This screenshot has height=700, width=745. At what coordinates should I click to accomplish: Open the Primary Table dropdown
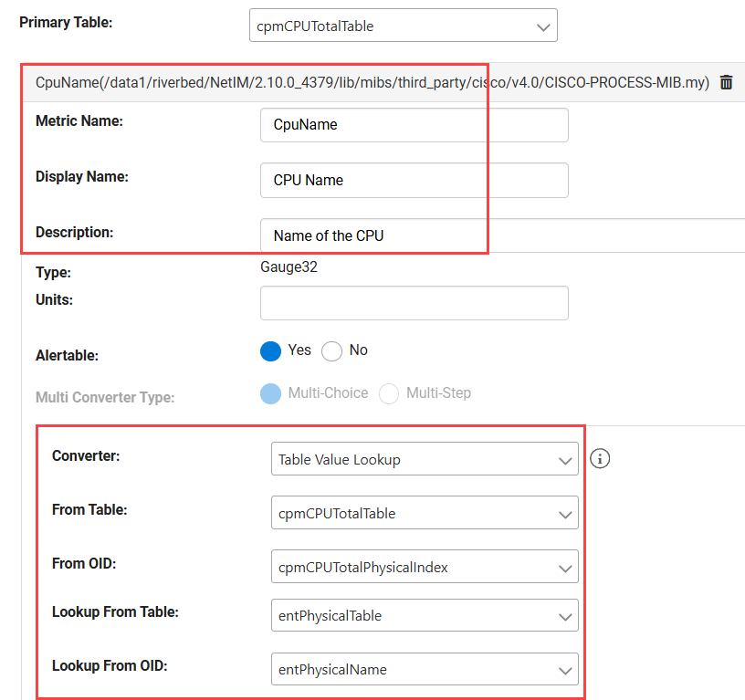pos(403,26)
